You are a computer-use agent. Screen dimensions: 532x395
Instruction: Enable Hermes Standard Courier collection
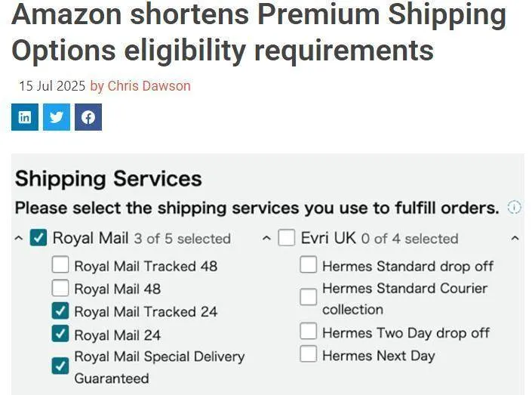308,298
